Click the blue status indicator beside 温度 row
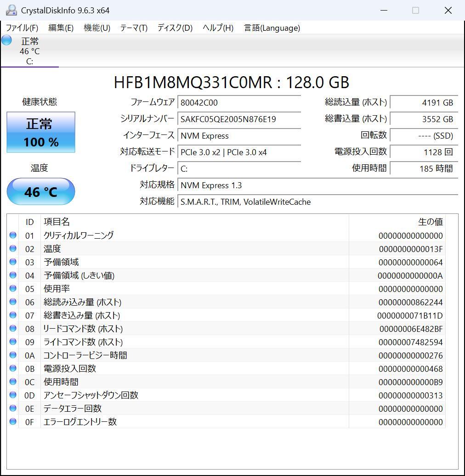The width and height of the screenshot is (465, 476). 12,249
